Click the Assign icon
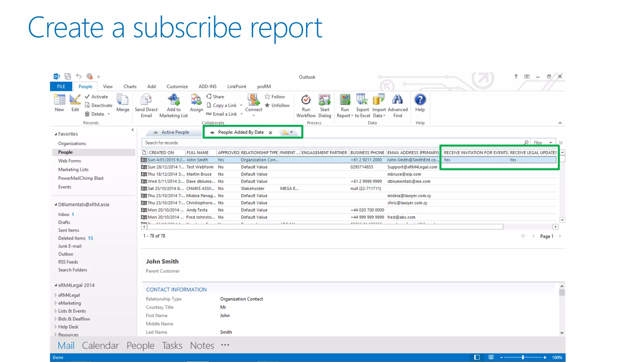The image size is (644, 362). pyautogui.click(x=196, y=100)
